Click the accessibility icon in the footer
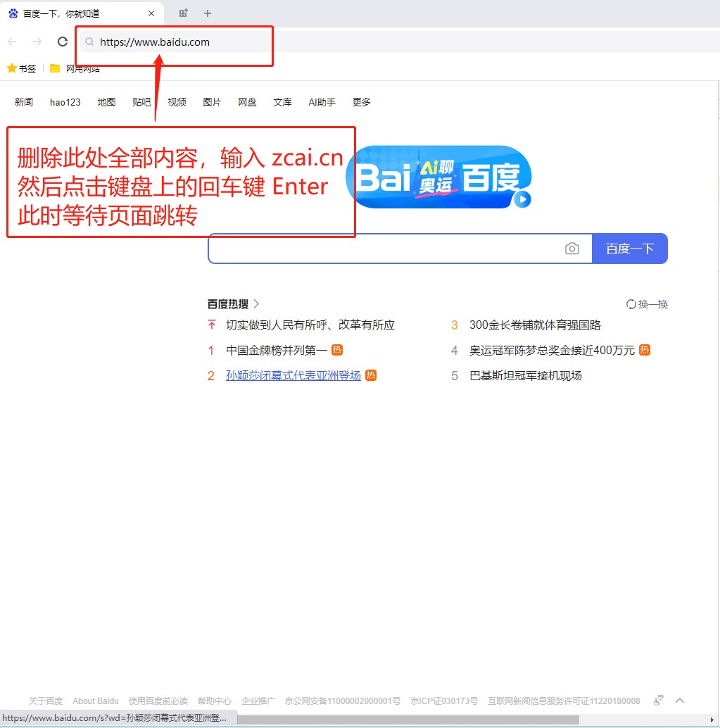The width and height of the screenshot is (720, 728). coord(659,701)
